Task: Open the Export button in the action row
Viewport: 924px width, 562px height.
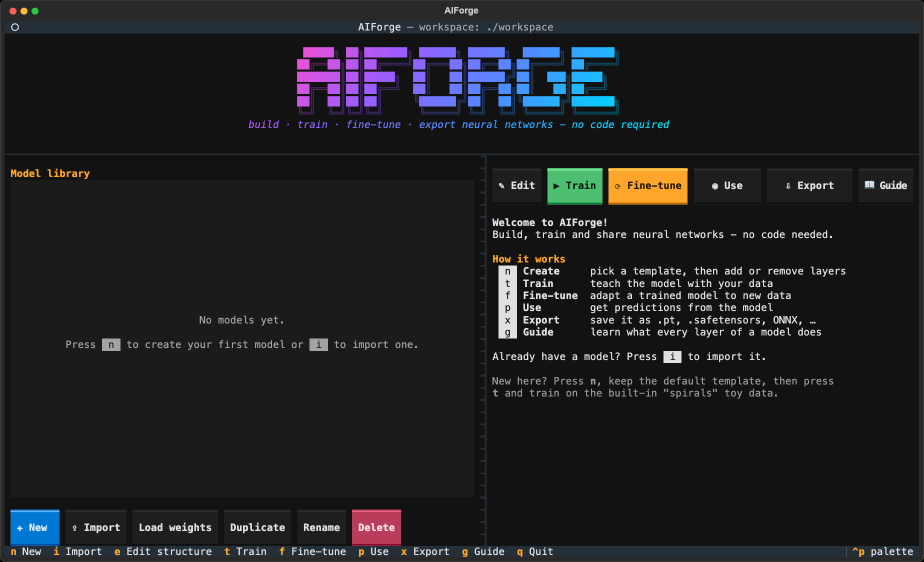Action: point(809,185)
